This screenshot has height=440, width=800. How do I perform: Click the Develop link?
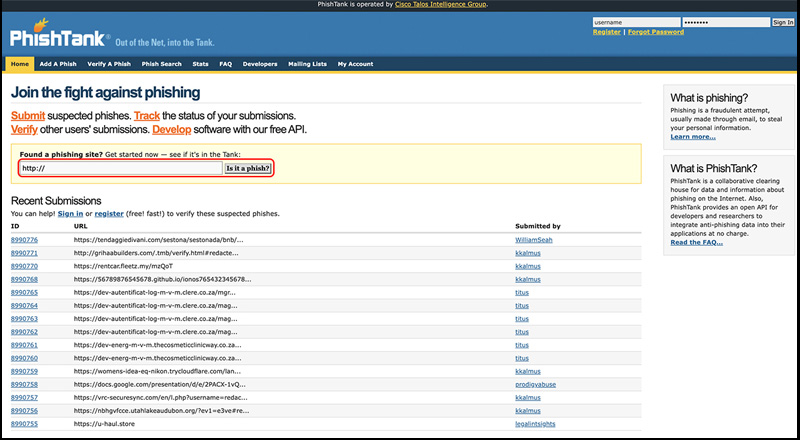[x=171, y=130]
